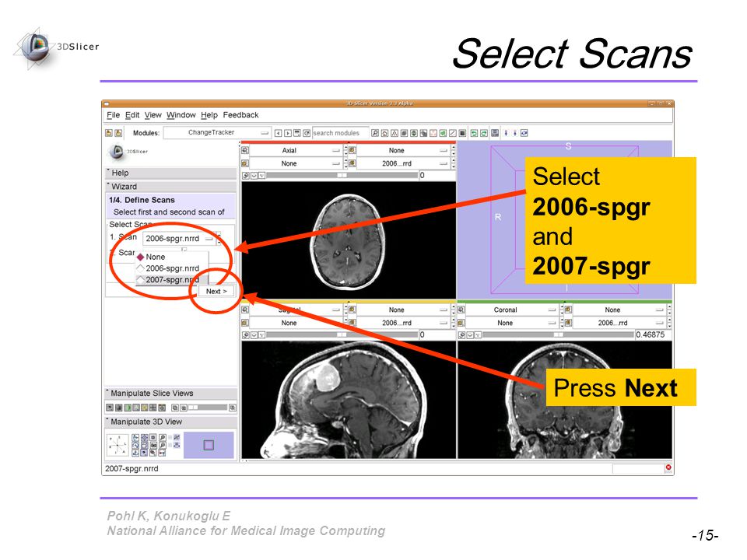747x560 pixels.
Task: Click the 2007-spgr.nrrd status bar text
Action: [x=132, y=468]
